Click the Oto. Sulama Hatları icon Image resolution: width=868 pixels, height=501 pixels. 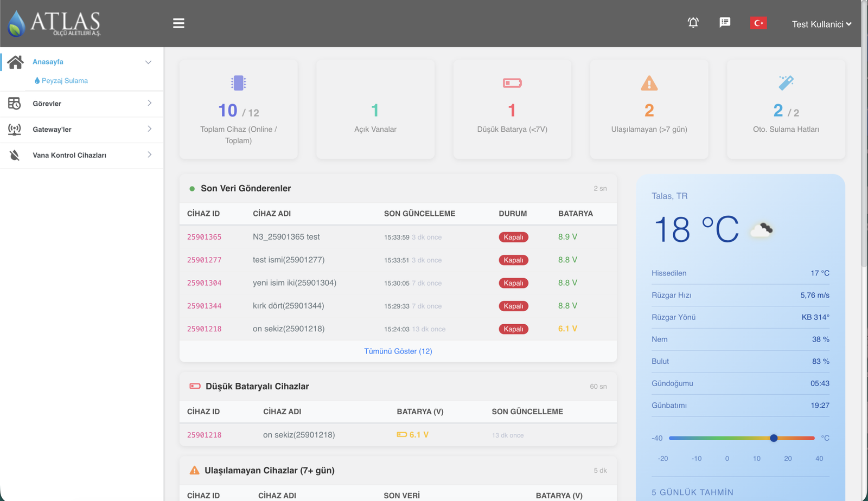coord(786,82)
